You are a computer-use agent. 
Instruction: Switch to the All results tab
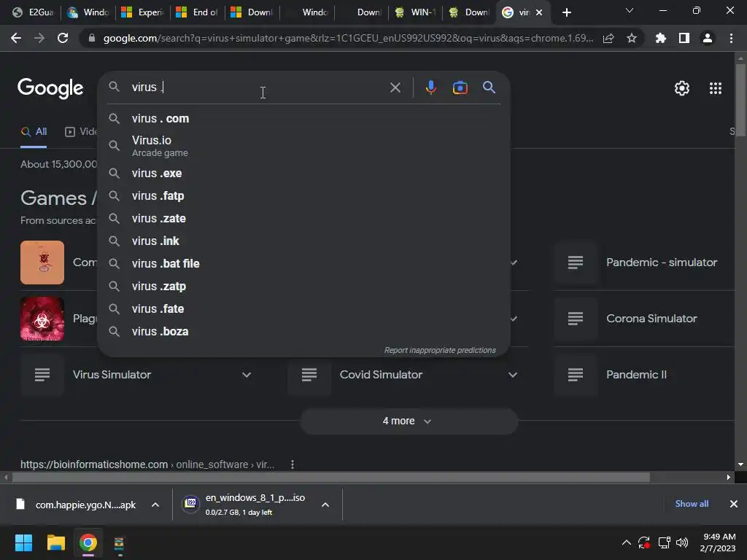[34, 132]
